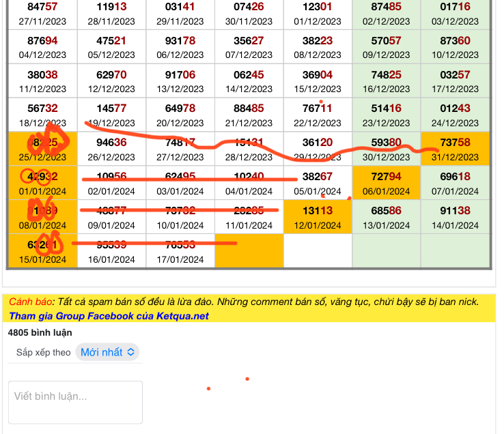Screen dimensions: 504x434
Task: Select the 12/01/2024 cell showing 13113
Action: pos(318,217)
